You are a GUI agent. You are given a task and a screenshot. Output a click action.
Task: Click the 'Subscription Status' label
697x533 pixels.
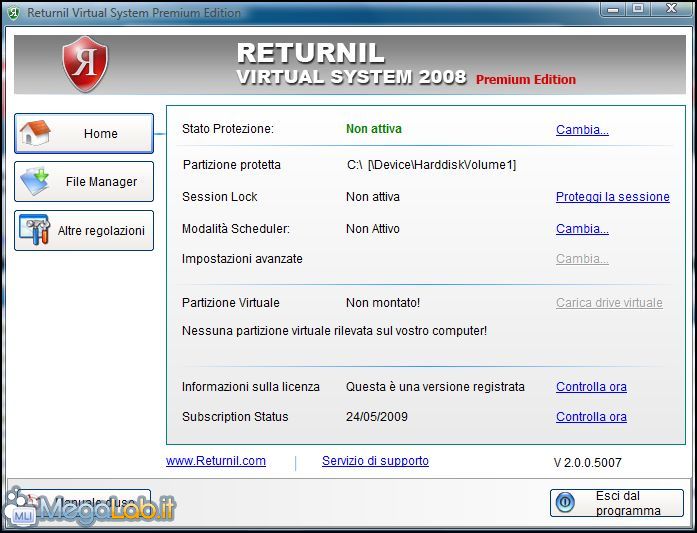point(235,417)
